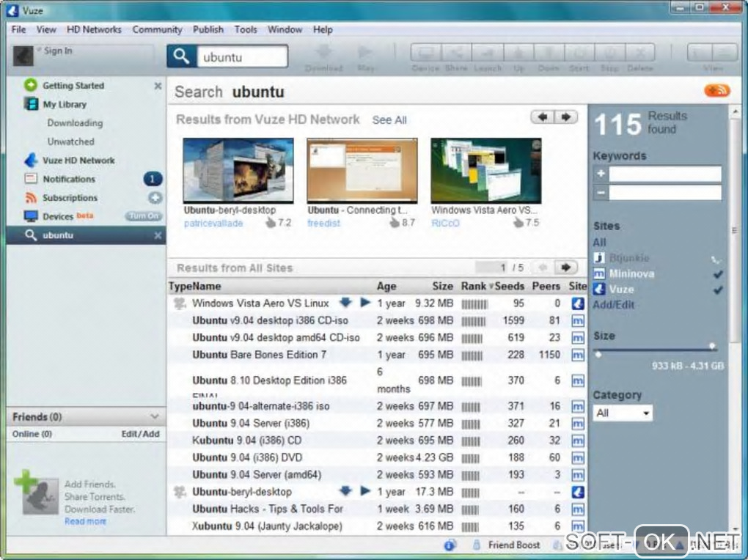Open the Tools menu

(246, 29)
